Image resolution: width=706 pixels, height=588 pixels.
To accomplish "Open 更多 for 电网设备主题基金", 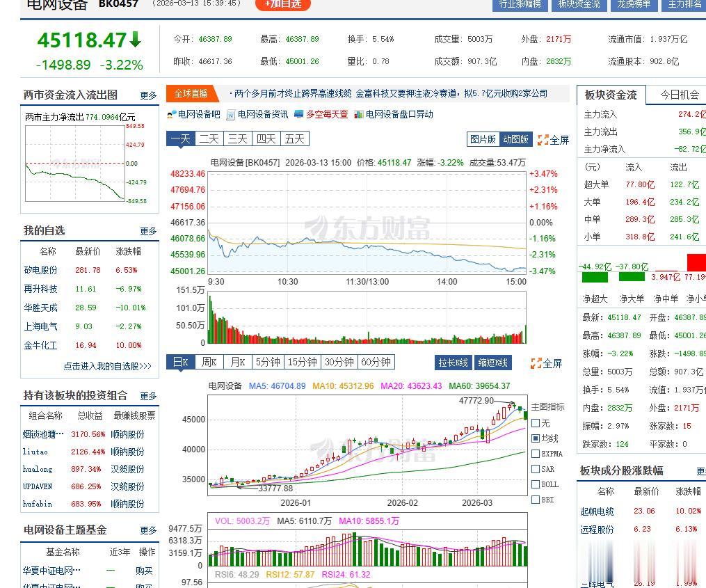I will click(148, 530).
